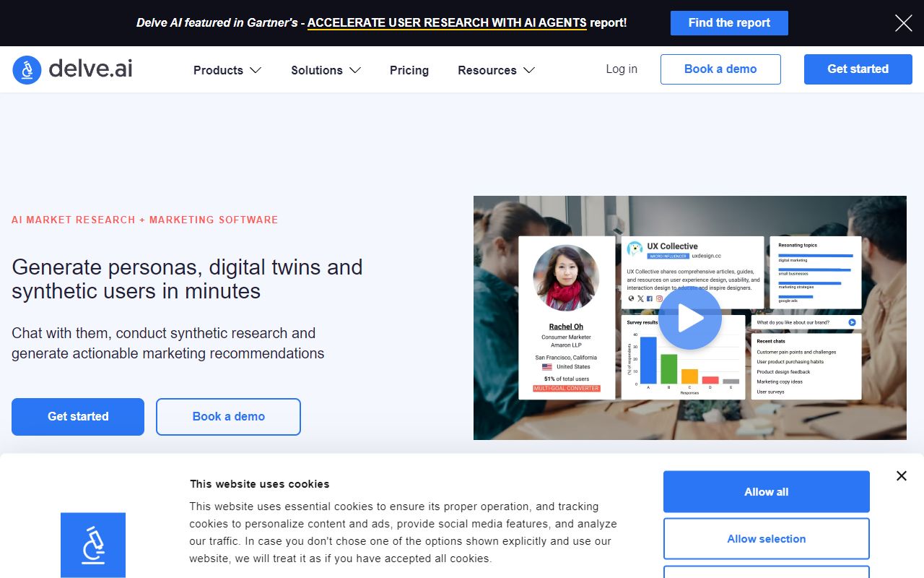Screen dimensions: 924x578
Task: Click the Instagram icon in UX Collective card
Action: (x=659, y=298)
